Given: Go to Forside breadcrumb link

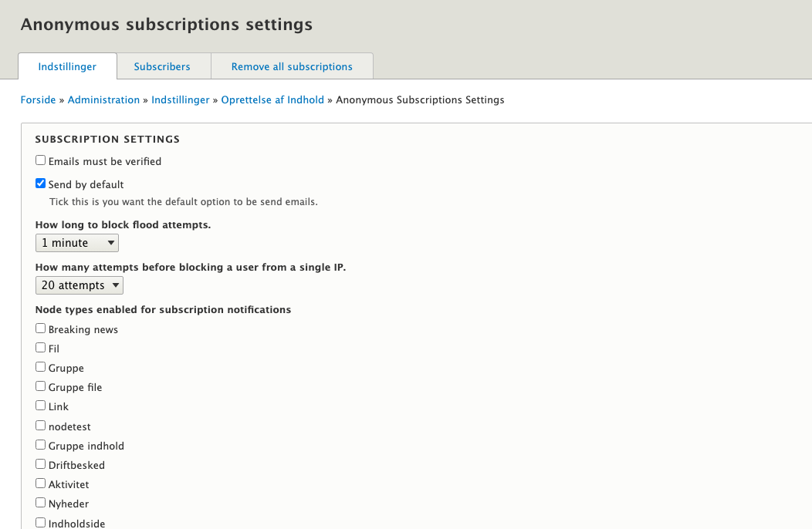Looking at the screenshot, I should tap(38, 99).
